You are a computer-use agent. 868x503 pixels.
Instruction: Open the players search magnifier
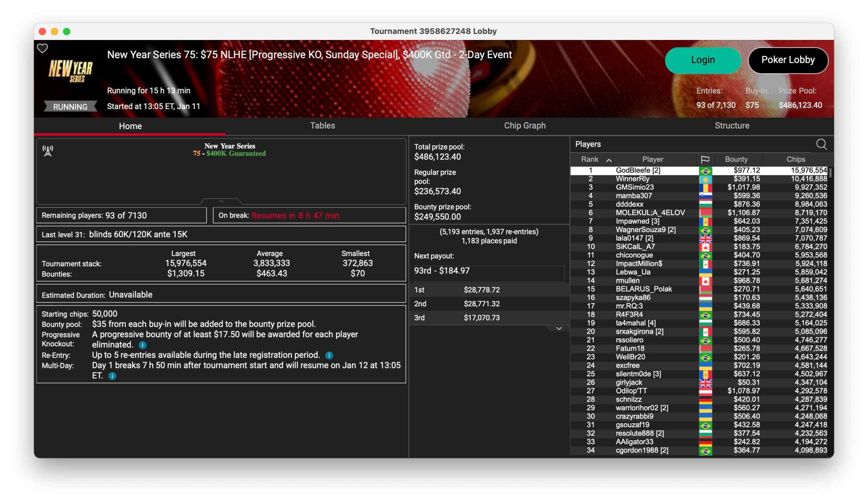[x=821, y=144]
